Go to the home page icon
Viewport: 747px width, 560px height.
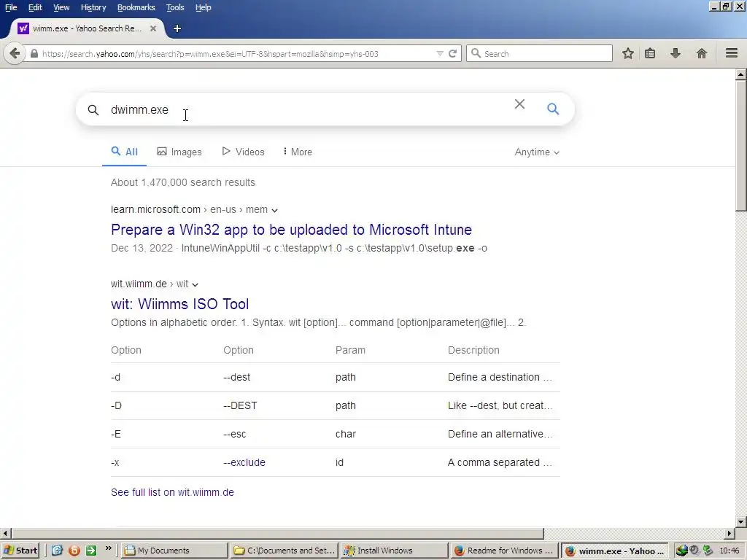701,53
